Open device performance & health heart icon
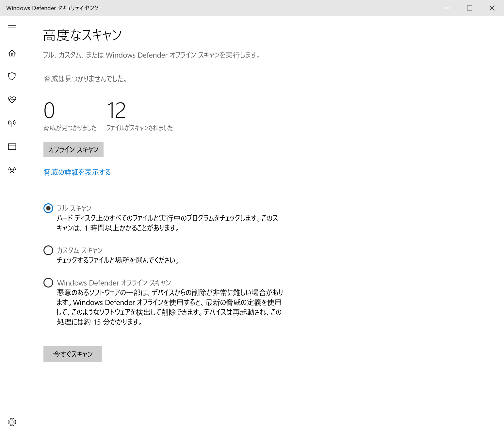The height and width of the screenshot is (437, 504). [12, 100]
